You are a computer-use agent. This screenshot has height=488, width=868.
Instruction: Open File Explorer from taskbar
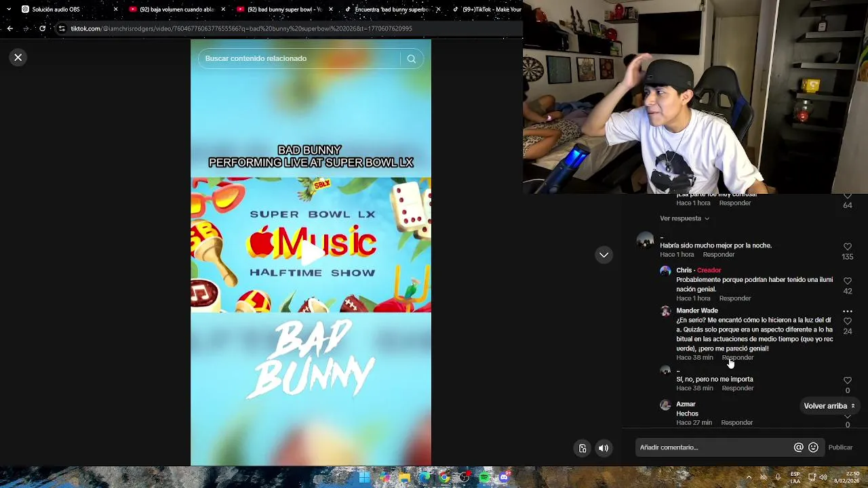click(x=405, y=478)
